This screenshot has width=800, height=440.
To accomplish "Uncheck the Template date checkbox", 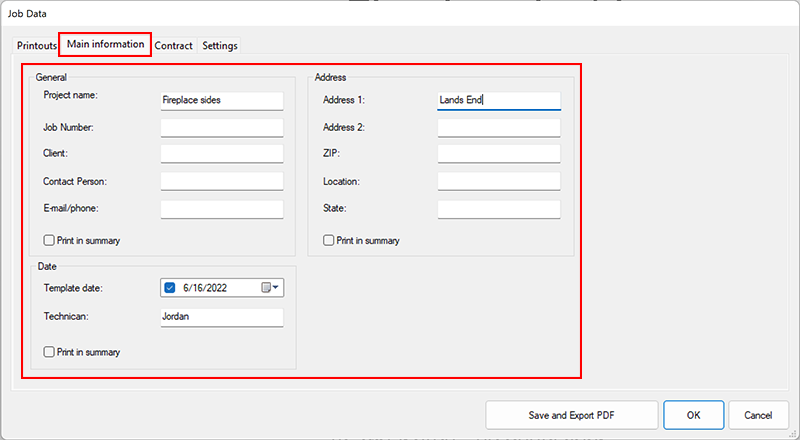I will (170, 288).
